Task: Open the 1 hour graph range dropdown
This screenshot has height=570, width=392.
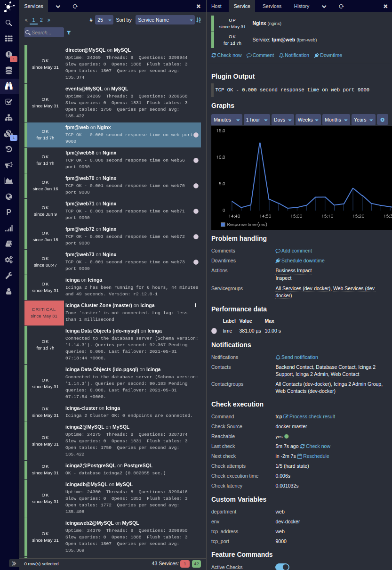Action: point(256,120)
